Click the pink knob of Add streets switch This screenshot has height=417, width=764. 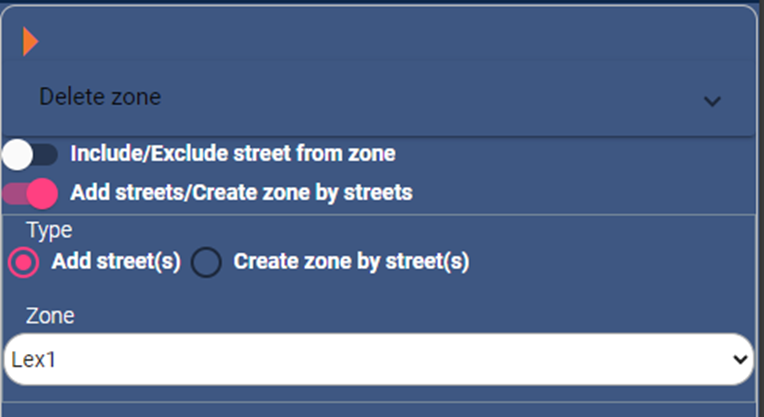pos(42,192)
